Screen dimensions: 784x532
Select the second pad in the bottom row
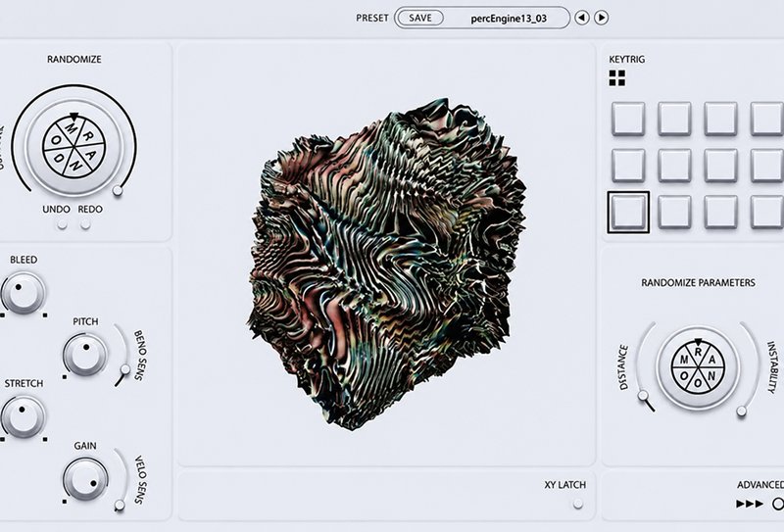click(674, 212)
